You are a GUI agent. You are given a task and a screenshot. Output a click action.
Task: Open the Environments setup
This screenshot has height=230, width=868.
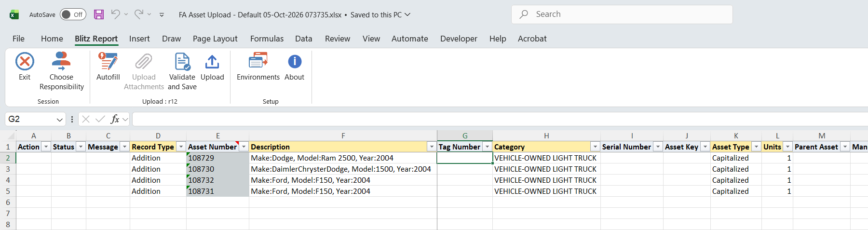point(258,67)
